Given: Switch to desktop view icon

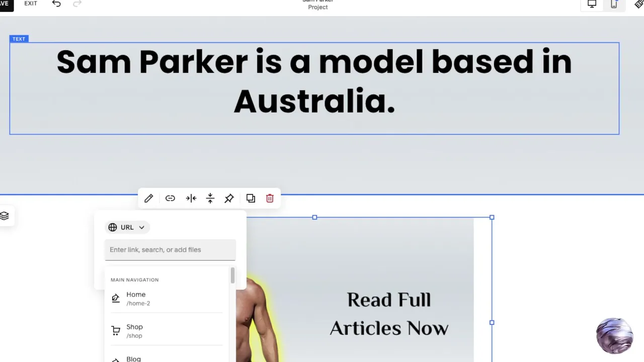Looking at the screenshot, I should [x=592, y=4].
